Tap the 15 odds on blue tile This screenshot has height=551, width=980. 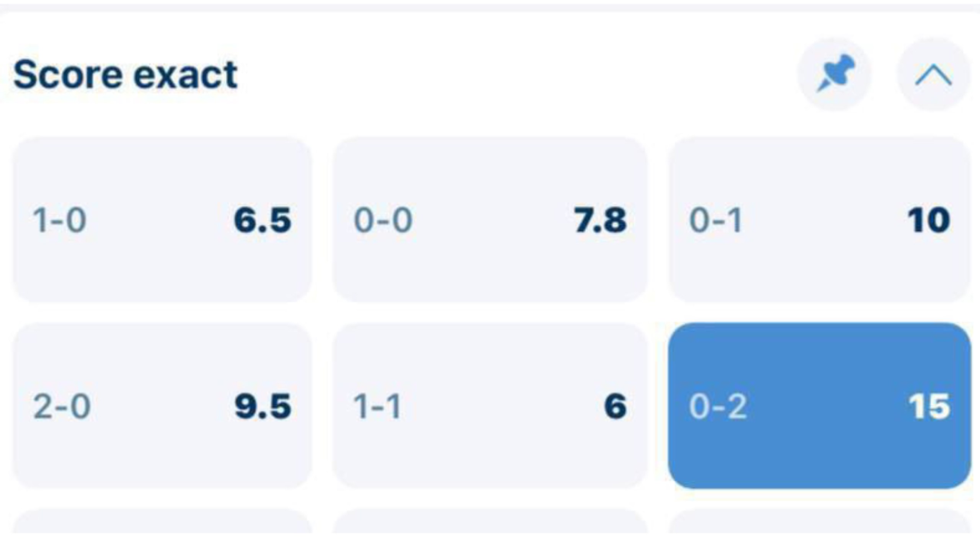929,406
